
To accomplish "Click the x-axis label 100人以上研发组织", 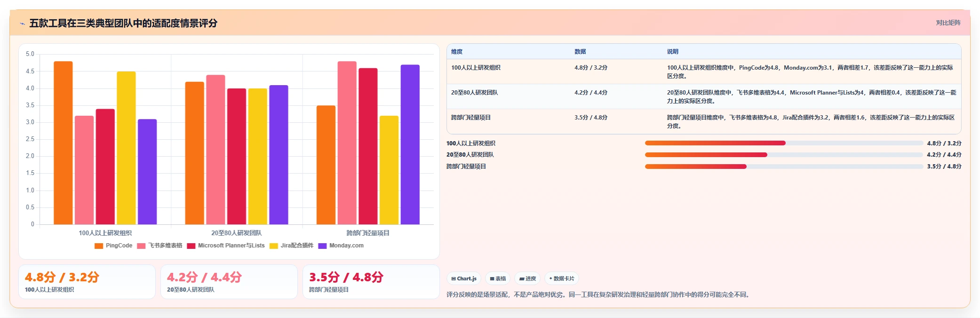I will (x=105, y=233).
